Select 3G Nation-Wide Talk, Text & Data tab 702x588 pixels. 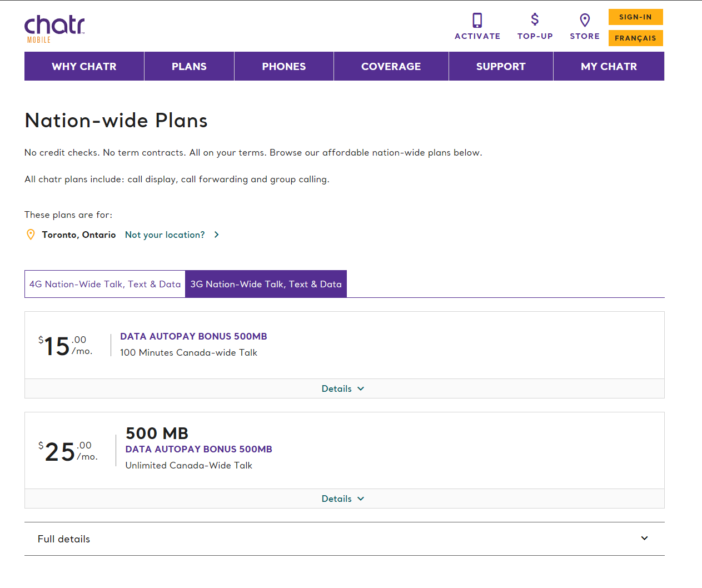[266, 284]
